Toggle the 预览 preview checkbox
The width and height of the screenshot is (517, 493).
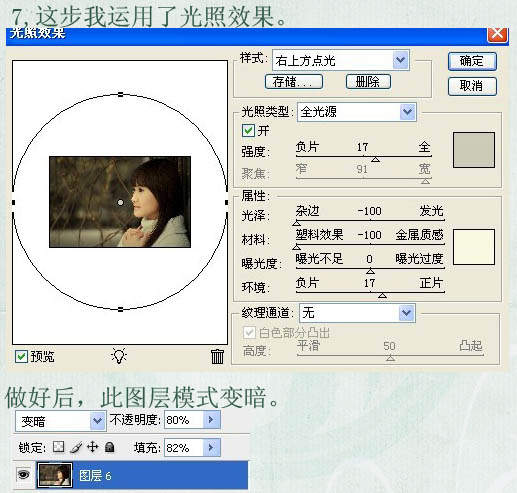point(21,357)
